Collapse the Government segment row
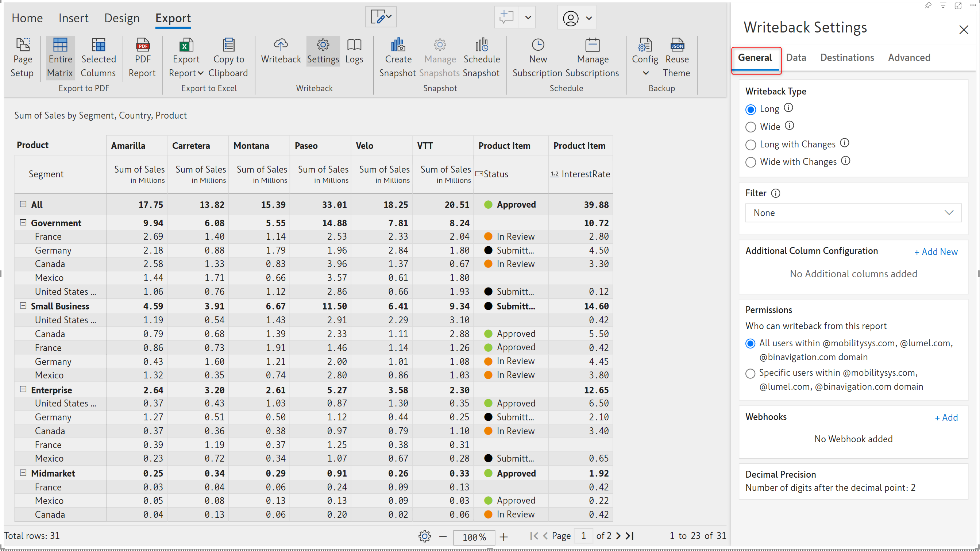Screen dimensions: 980x551 (23, 223)
